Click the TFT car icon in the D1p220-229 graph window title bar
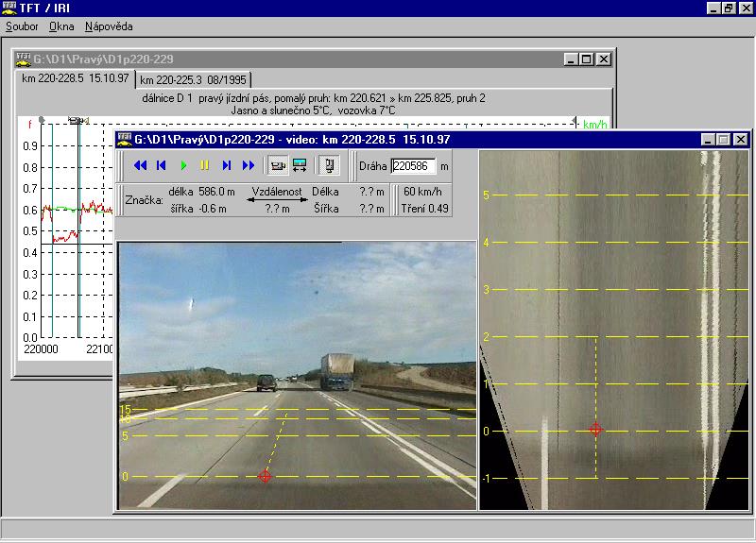 click(x=23, y=59)
